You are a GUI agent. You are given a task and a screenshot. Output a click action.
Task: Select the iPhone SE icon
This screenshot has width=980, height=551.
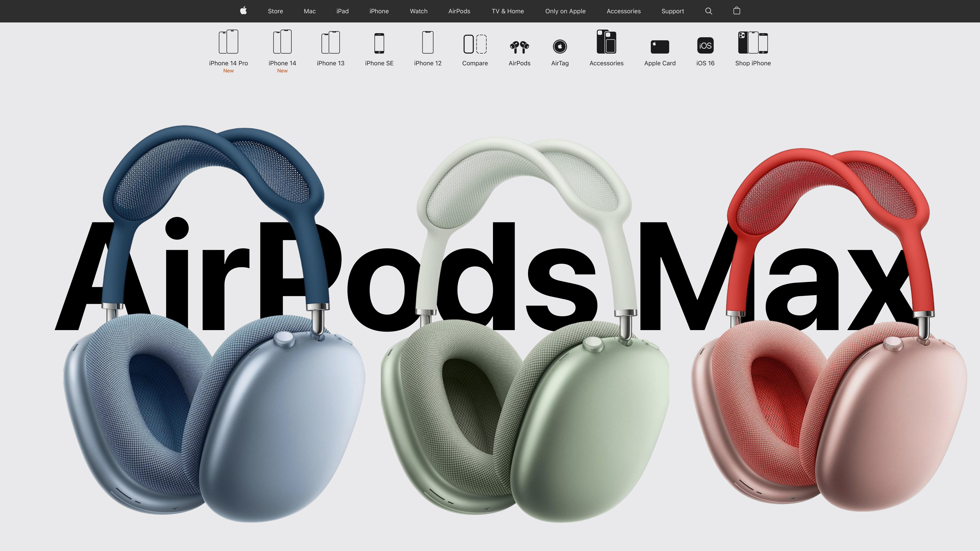pyautogui.click(x=379, y=43)
